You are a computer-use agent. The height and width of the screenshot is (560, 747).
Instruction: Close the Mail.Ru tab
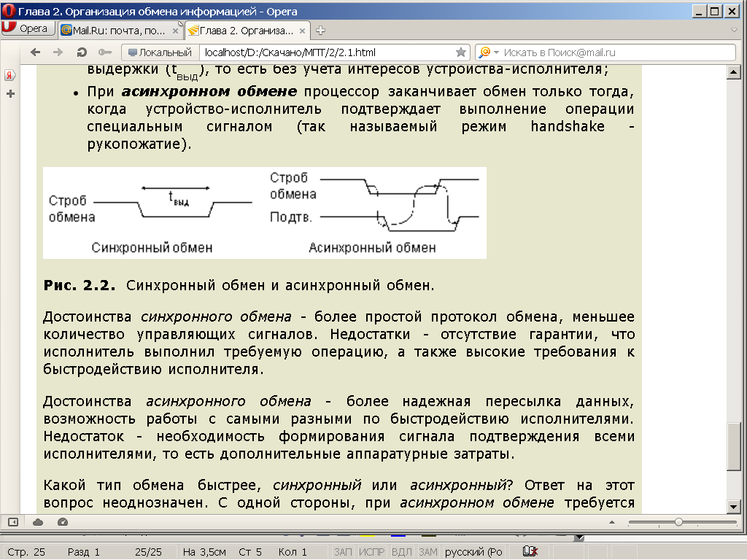tap(175, 31)
